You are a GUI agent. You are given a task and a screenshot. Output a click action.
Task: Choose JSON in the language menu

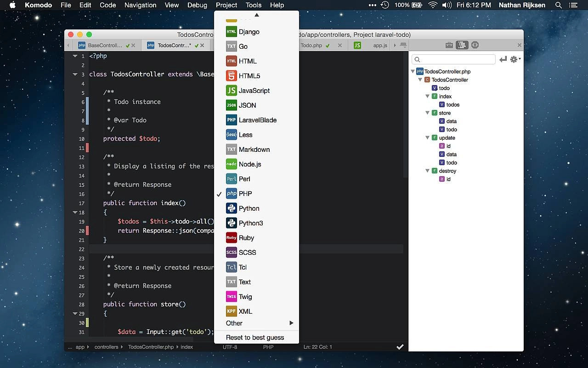click(256, 105)
